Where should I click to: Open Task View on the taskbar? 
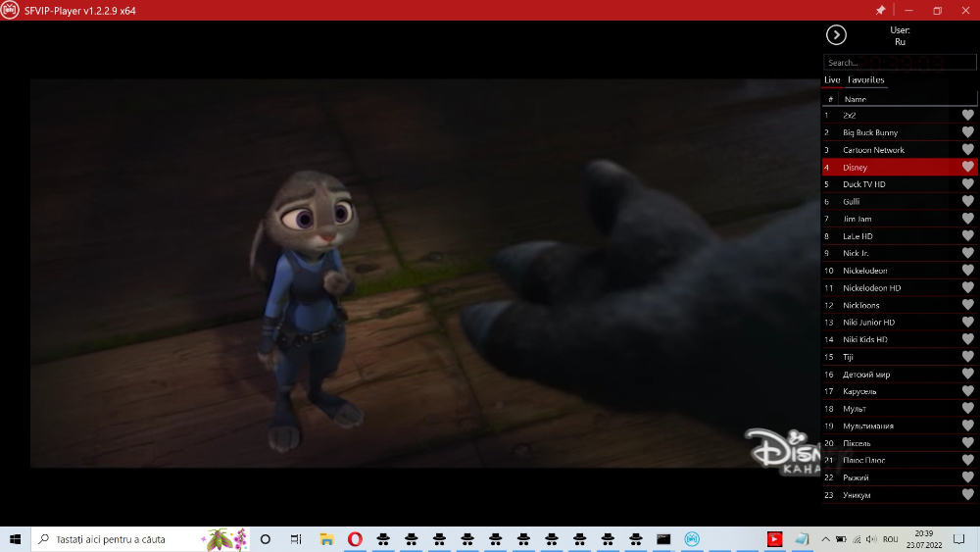[x=296, y=539]
